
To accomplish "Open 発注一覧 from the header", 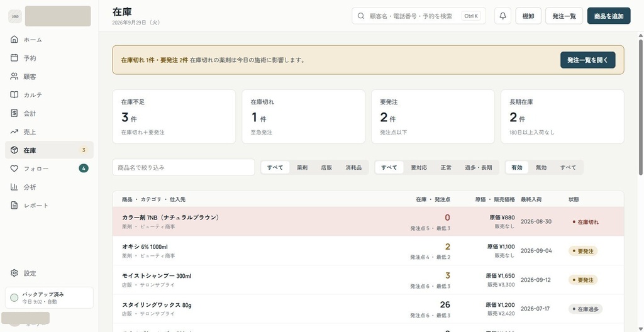I will pos(564,16).
